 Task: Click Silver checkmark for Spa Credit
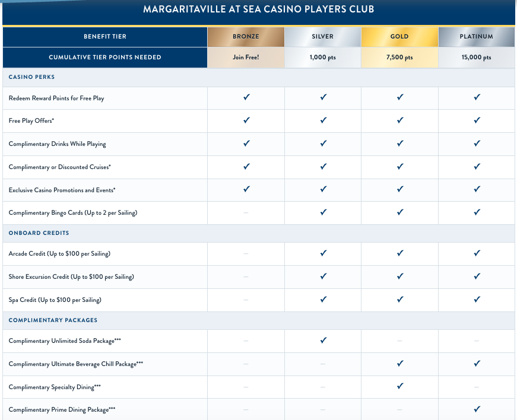(x=323, y=299)
